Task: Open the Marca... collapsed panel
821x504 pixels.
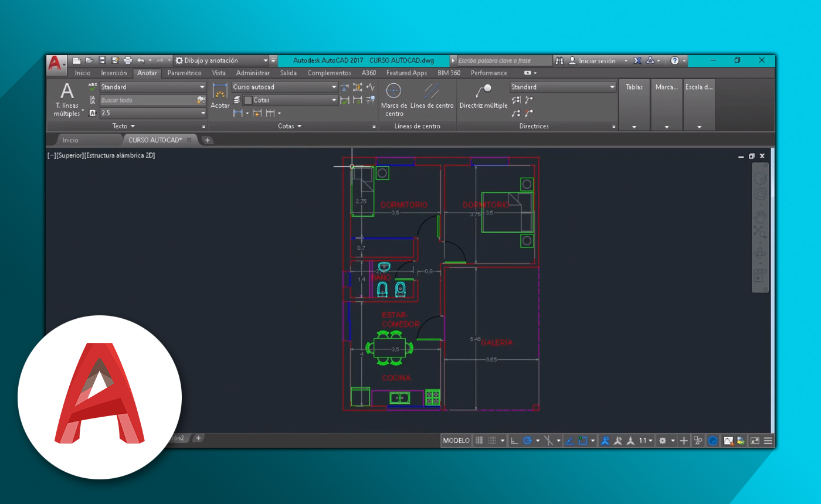Action: pyautogui.click(x=667, y=104)
